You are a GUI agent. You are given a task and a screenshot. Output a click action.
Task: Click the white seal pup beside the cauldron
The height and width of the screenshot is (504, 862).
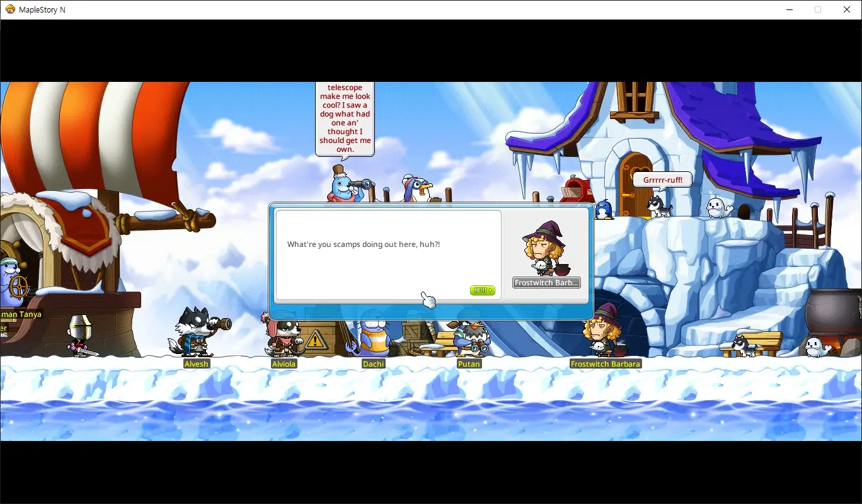[818, 346]
